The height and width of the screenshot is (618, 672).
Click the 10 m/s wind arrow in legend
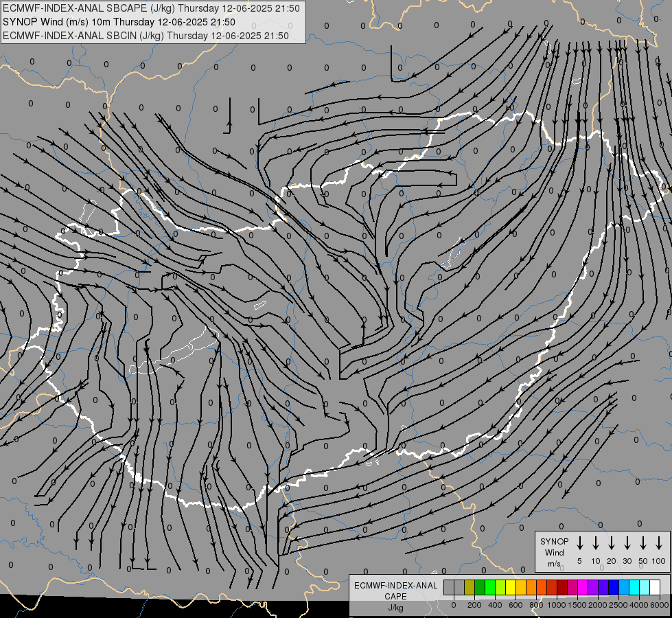click(x=596, y=543)
